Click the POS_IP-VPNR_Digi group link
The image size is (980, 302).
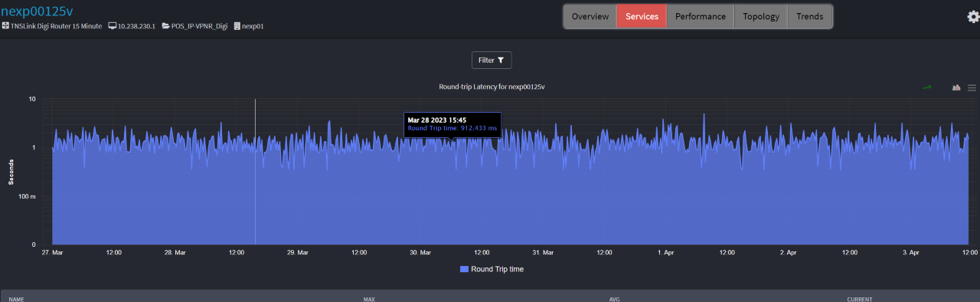(x=199, y=26)
